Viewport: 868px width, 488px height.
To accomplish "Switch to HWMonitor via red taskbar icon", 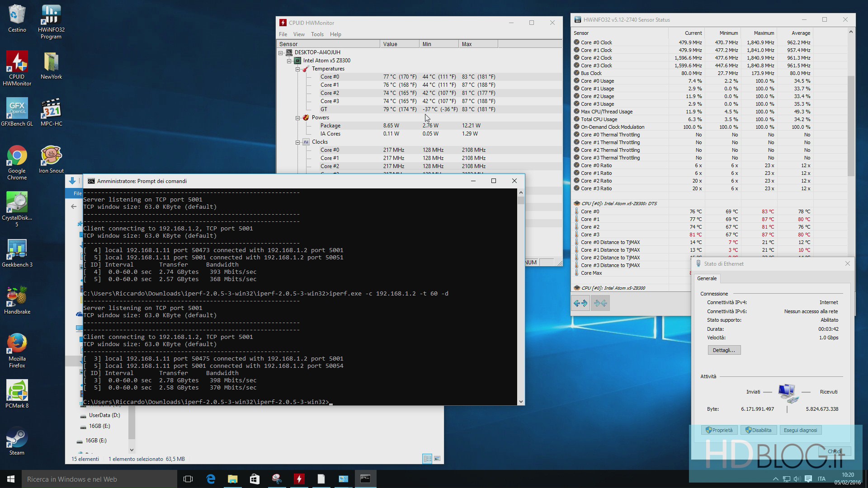I will coord(299,479).
